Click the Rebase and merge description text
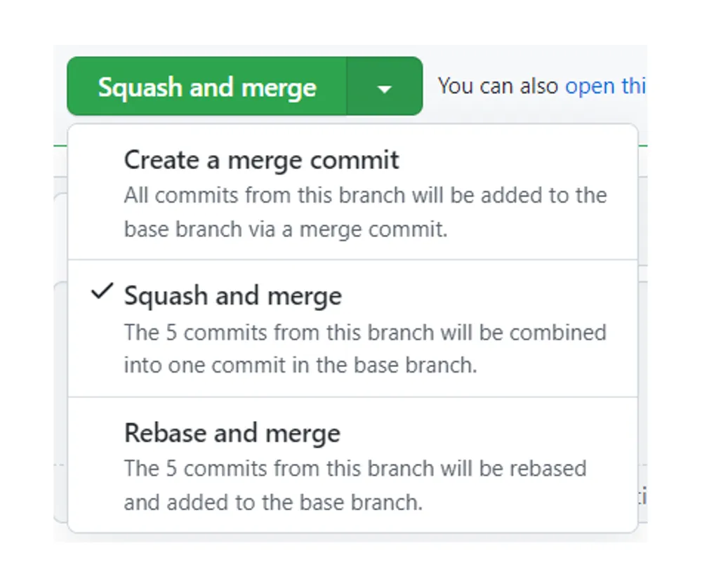 [x=355, y=485]
